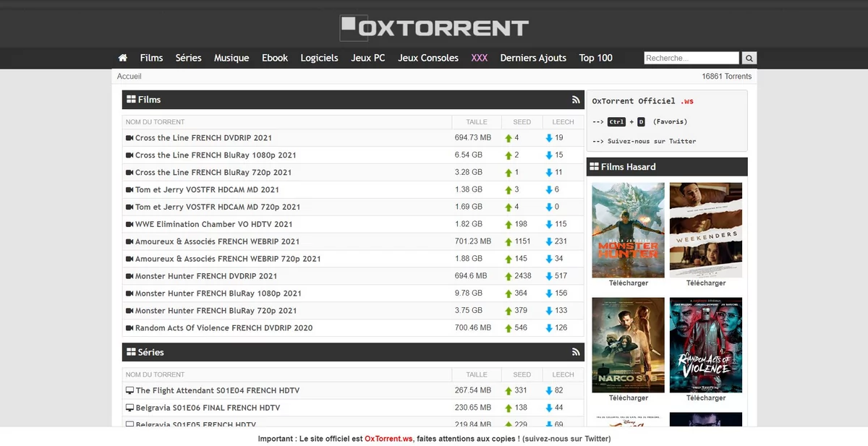Screen dimensions: 868x446
Task: Open Tom et Jerry VOSTFR HDCAM MD 720p
Action: pos(218,207)
